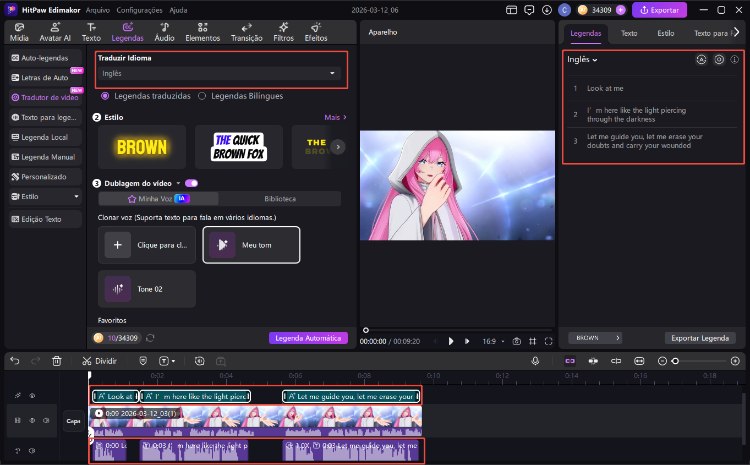Image resolution: width=750 pixels, height=465 pixels.
Task: Switch to the Biblioteca tab
Action: point(280,199)
